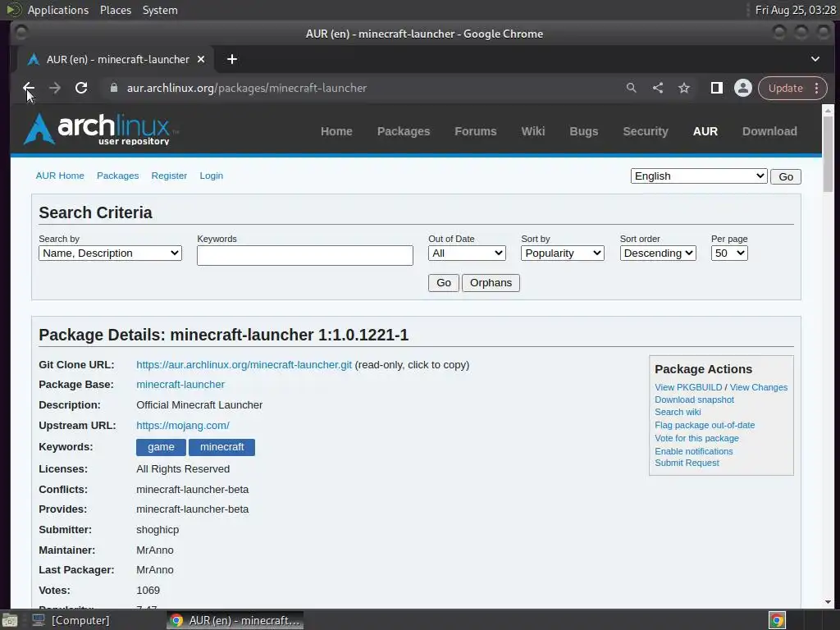
Task: Click Search wiki link
Action: (x=678, y=412)
